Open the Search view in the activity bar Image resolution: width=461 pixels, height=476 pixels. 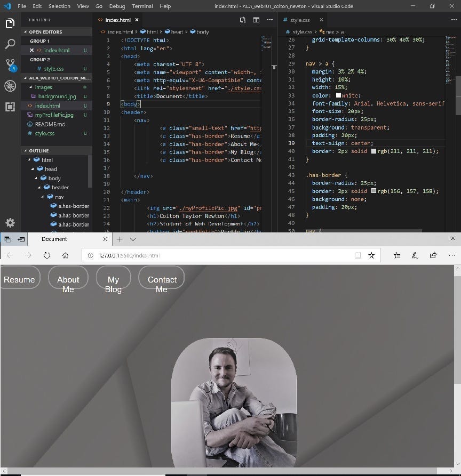pos(10,44)
